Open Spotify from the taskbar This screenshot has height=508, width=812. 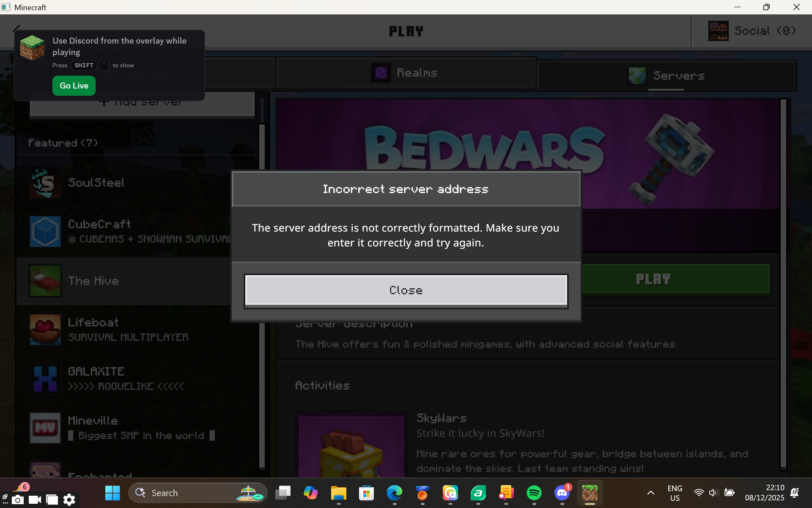click(x=534, y=493)
